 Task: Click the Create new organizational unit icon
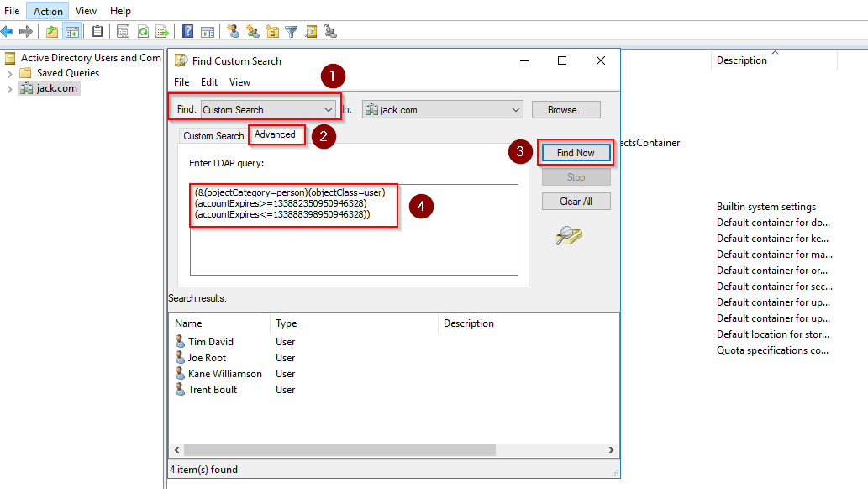tap(273, 31)
